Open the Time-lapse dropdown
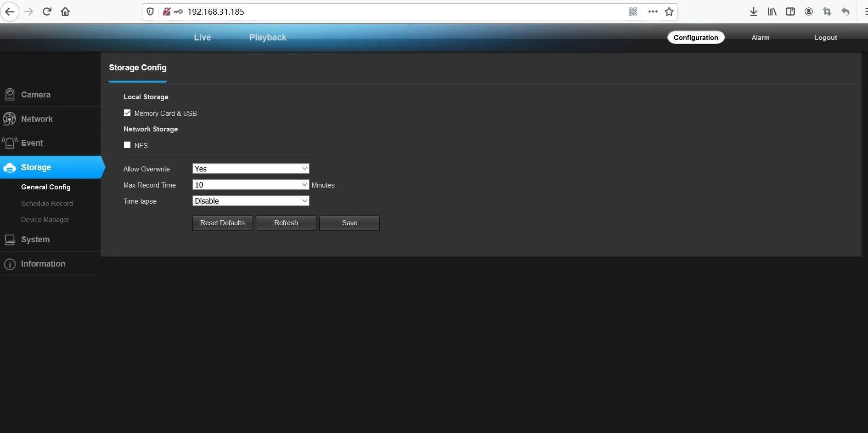Viewport: 868px width, 433px height. click(x=251, y=201)
